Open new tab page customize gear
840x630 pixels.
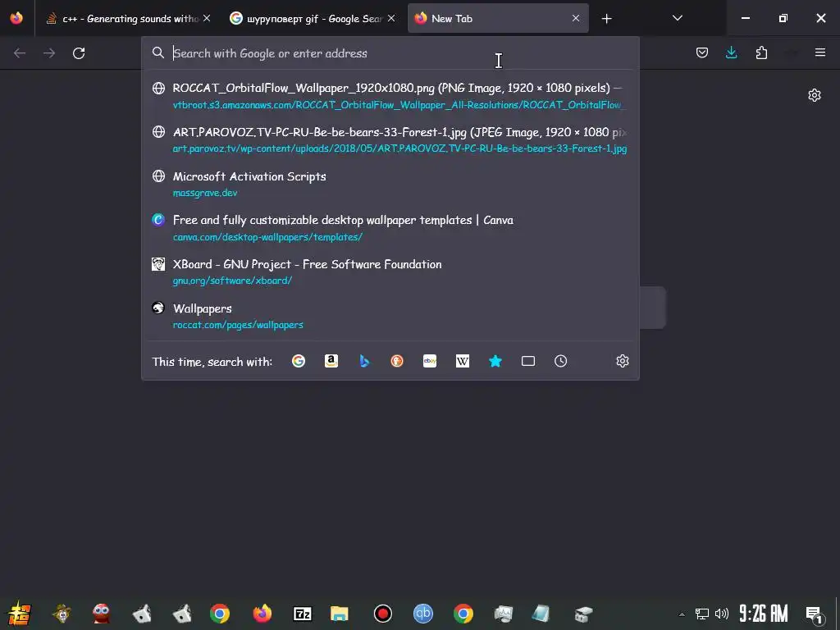point(815,95)
